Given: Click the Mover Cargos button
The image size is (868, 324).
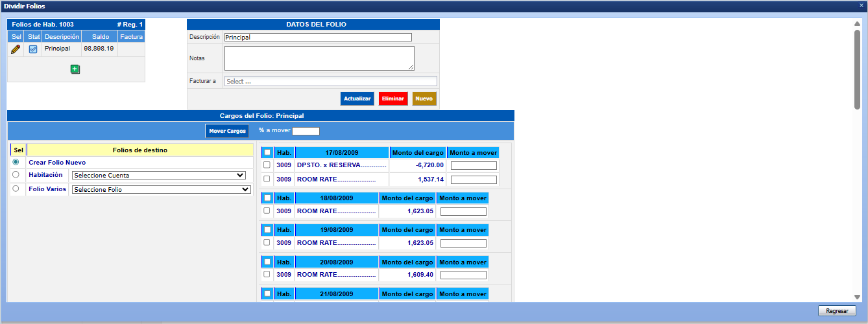Looking at the screenshot, I should (227, 131).
